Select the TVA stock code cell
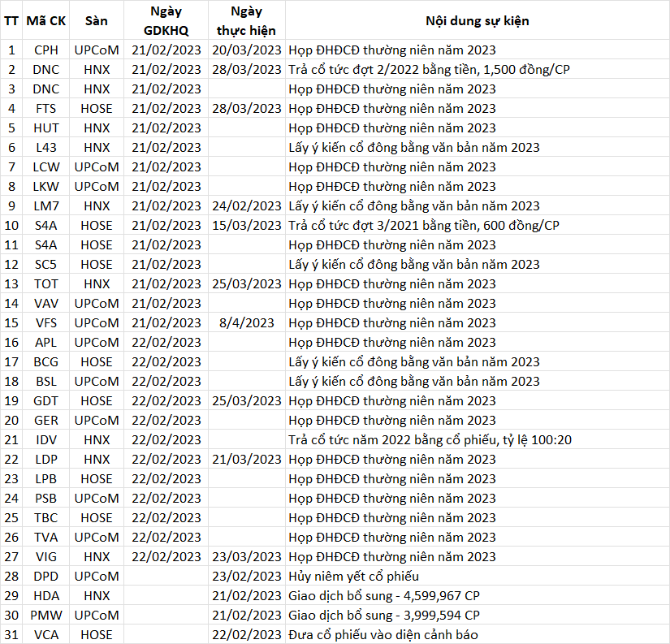This screenshot has width=670, height=644. tap(45, 537)
